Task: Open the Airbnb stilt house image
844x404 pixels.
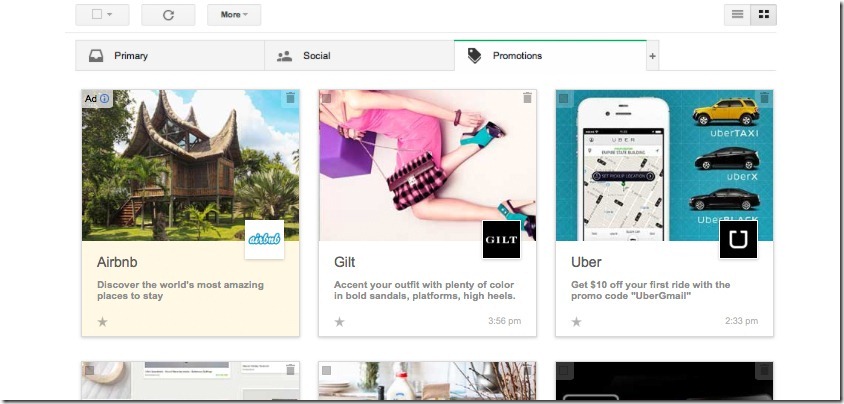Action: 191,165
